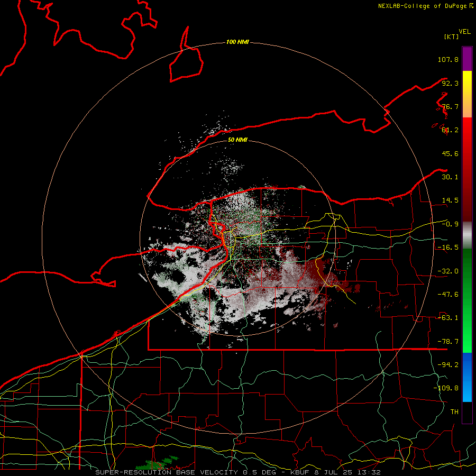Click the VEL legend title
Viewport: 476px width, 476px height.
(x=464, y=31)
